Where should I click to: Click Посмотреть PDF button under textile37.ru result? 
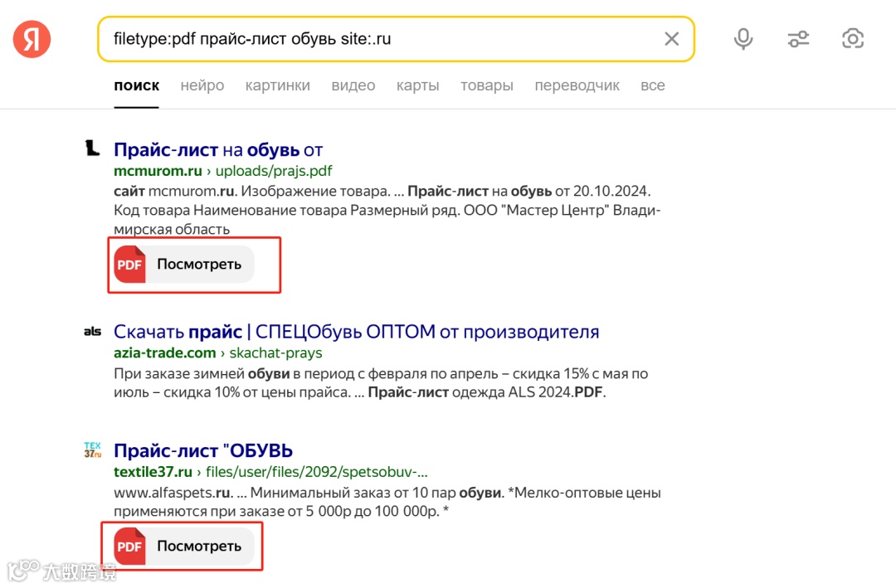[x=184, y=547]
